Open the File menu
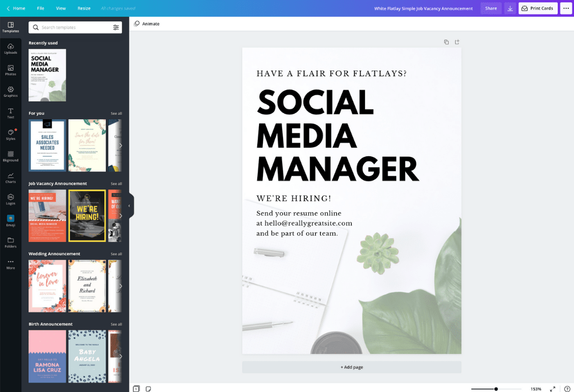Image resolution: width=574 pixels, height=392 pixels. pyautogui.click(x=40, y=8)
